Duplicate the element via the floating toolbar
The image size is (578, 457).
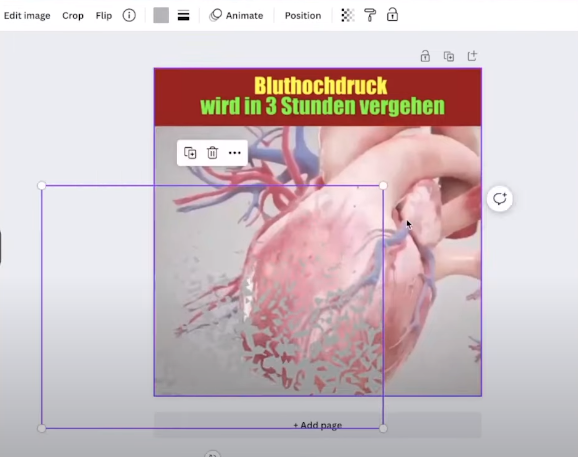coord(190,153)
